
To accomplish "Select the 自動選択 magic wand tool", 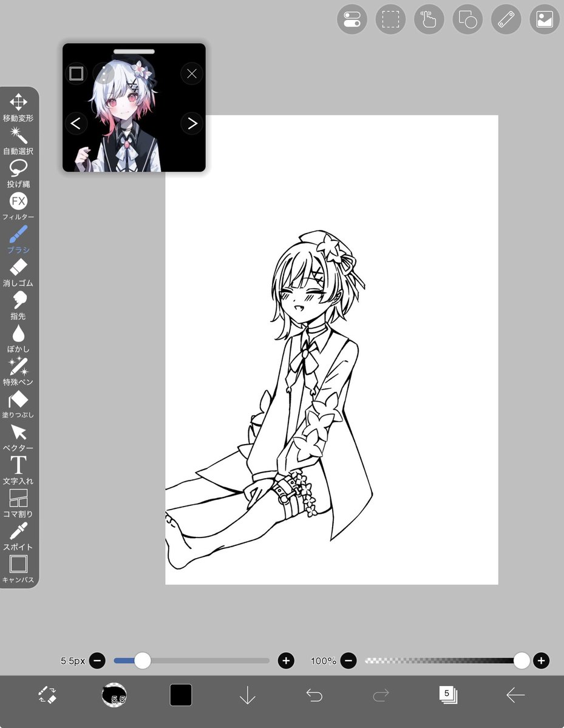I will click(18, 140).
